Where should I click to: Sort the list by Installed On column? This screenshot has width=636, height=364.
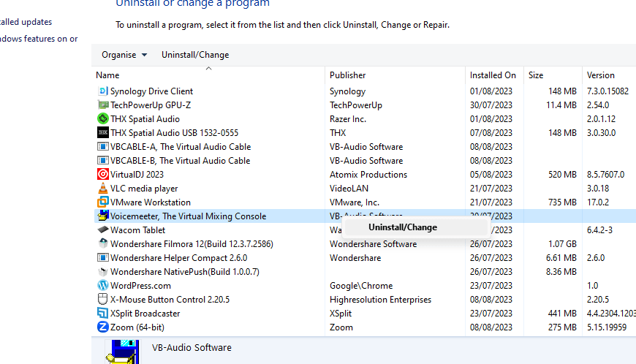pyautogui.click(x=494, y=75)
